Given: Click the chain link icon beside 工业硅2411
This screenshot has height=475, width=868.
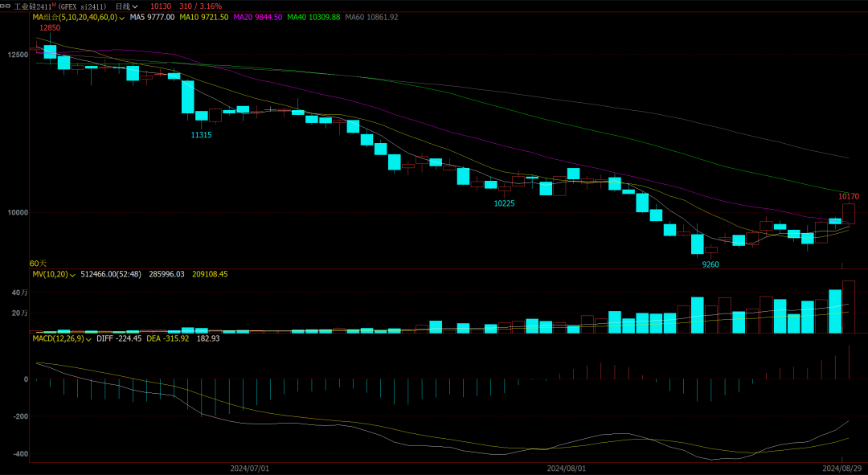Looking at the screenshot, I should tap(6, 6).
